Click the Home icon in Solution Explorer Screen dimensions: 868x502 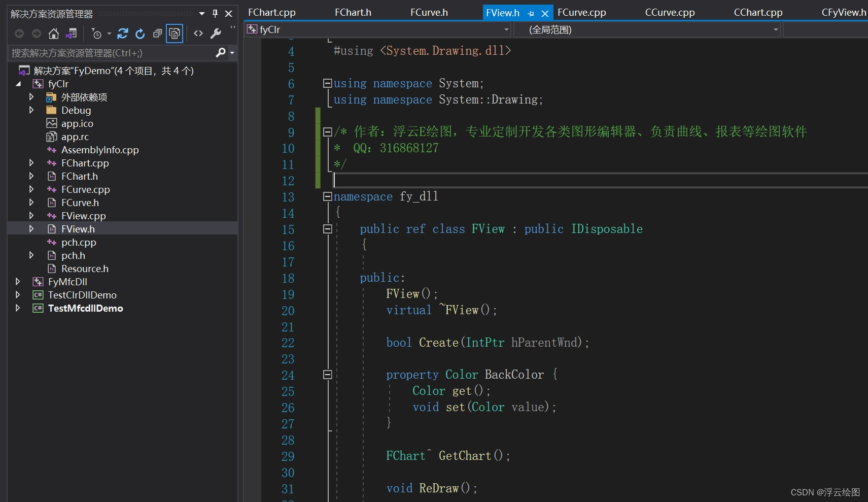54,34
